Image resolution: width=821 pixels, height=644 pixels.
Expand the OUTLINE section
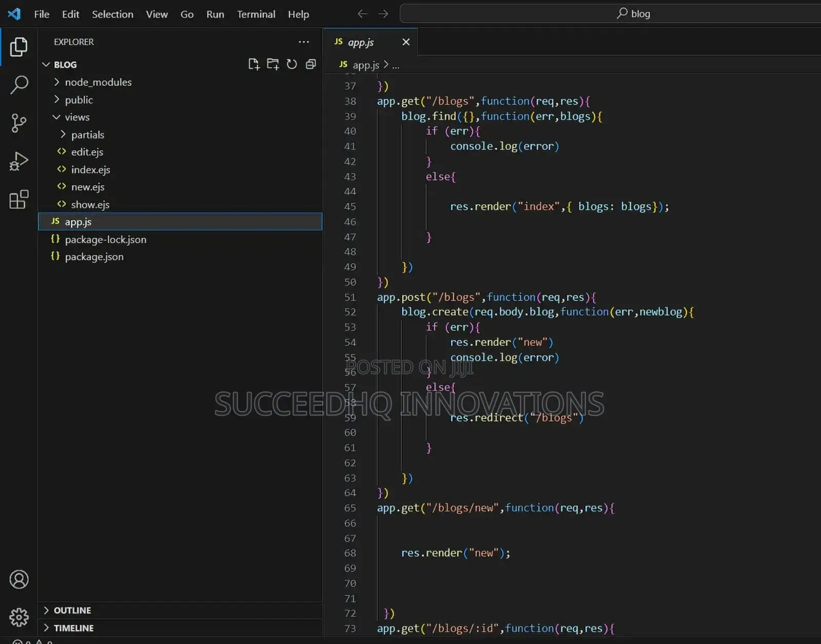point(47,610)
